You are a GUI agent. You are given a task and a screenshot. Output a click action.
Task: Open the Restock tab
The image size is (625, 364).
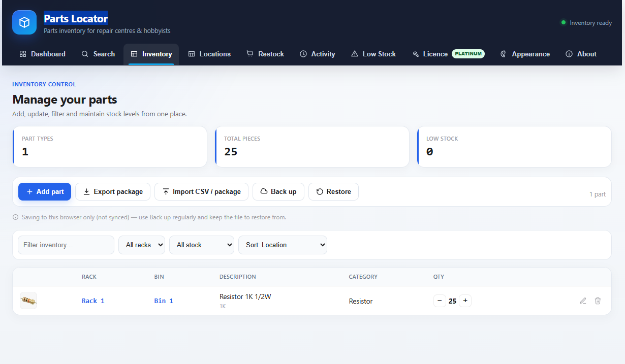click(x=265, y=54)
